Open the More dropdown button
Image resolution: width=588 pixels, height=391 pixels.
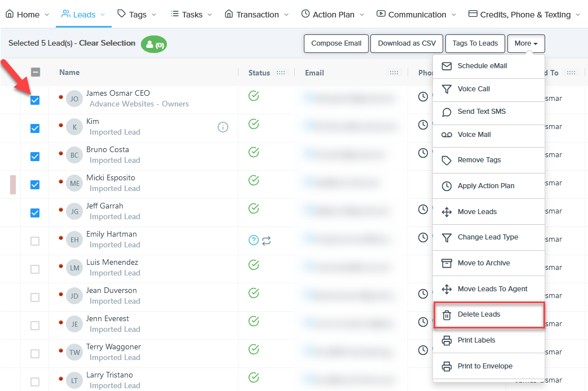[x=525, y=43]
